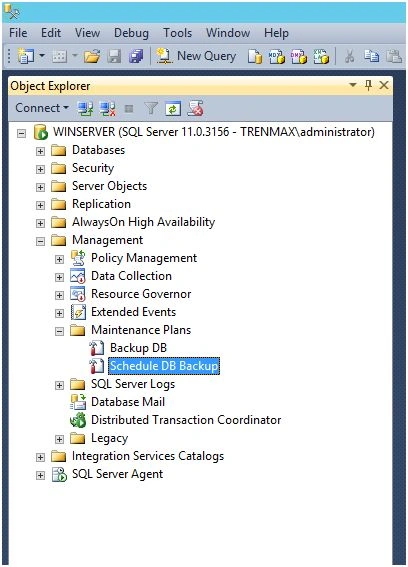The width and height of the screenshot is (408, 567).
Task: Click the Refresh icon in Object Explorer
Action: tap(173, 108)
